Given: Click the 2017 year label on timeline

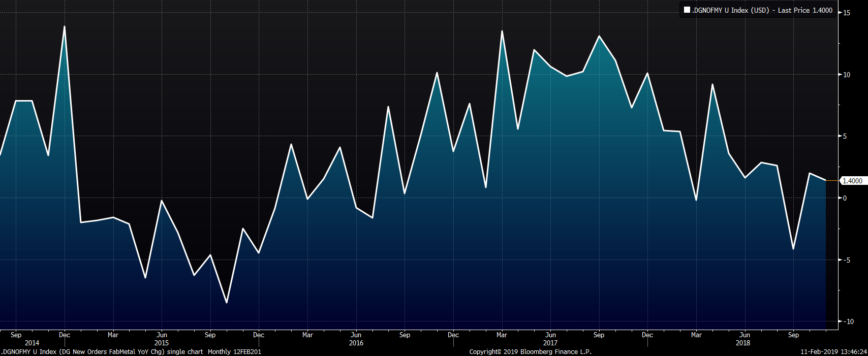Looking at the screenshot, I should point(550,343).
